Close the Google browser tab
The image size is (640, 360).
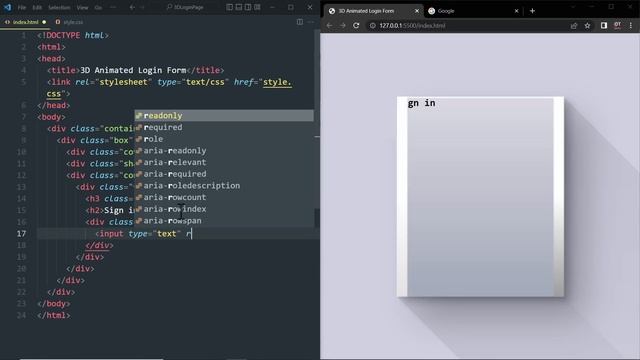point(516,11)
